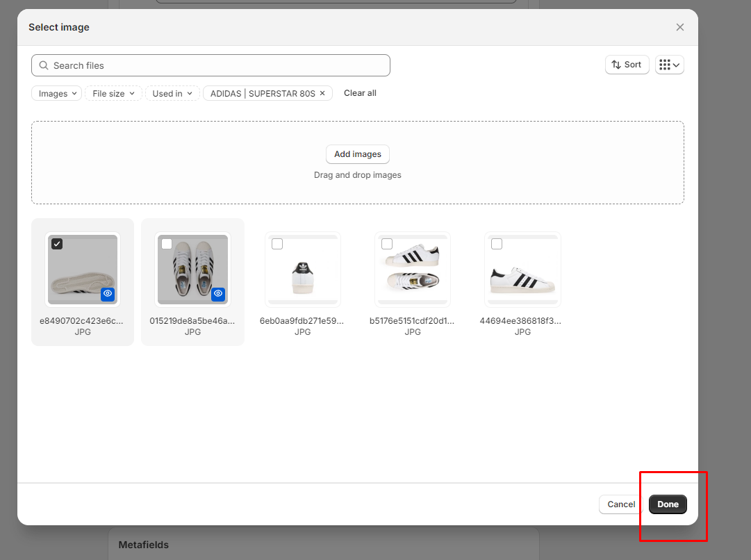Check the 44694ee386818f3 image checkbox
751x560 pixels.
(x=497, y=244)
